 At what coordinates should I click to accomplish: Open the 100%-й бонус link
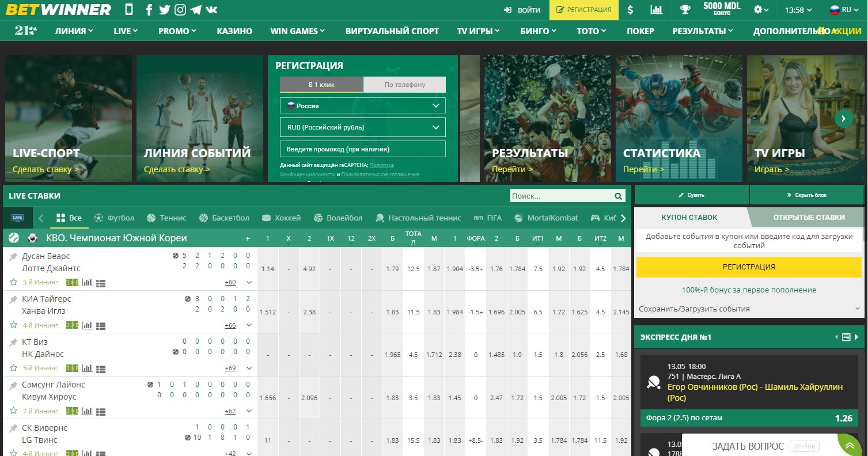(748, 290)
